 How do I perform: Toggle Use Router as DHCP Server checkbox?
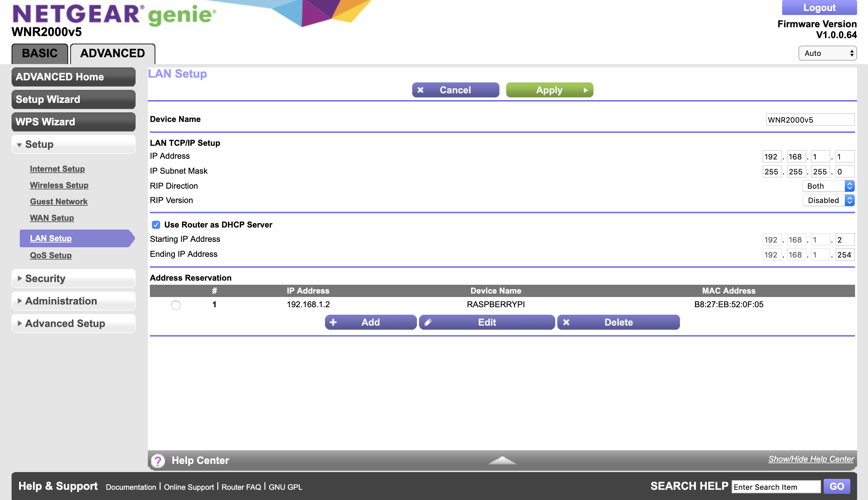[156, 224]
